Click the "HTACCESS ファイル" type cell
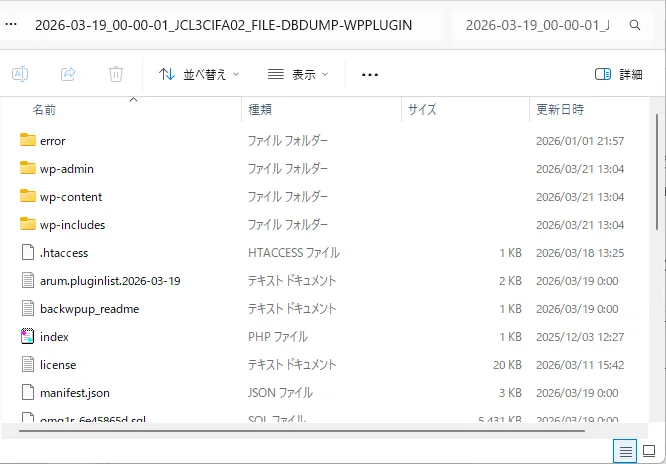Image resolution: width=666 pixels, height=464 pixels. [294, 253]
